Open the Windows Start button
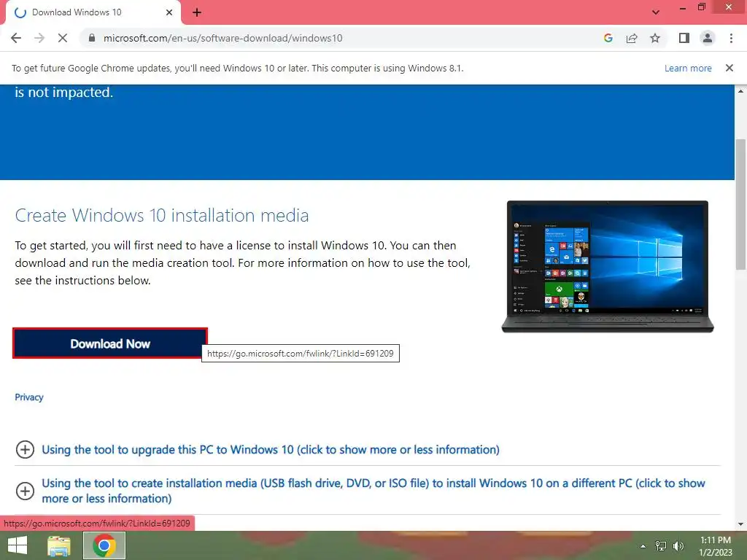The width and height of the screenshot is (747, 560). 18,545
